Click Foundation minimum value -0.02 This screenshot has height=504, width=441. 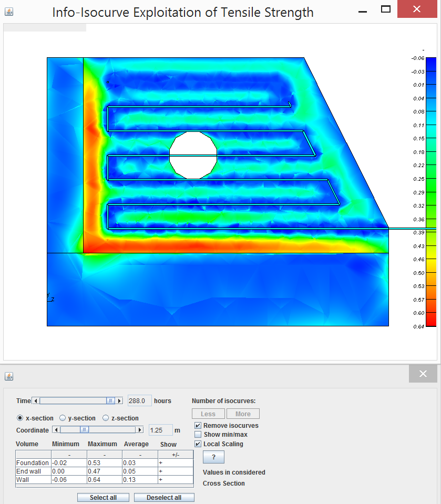click(x=69, y=463)
